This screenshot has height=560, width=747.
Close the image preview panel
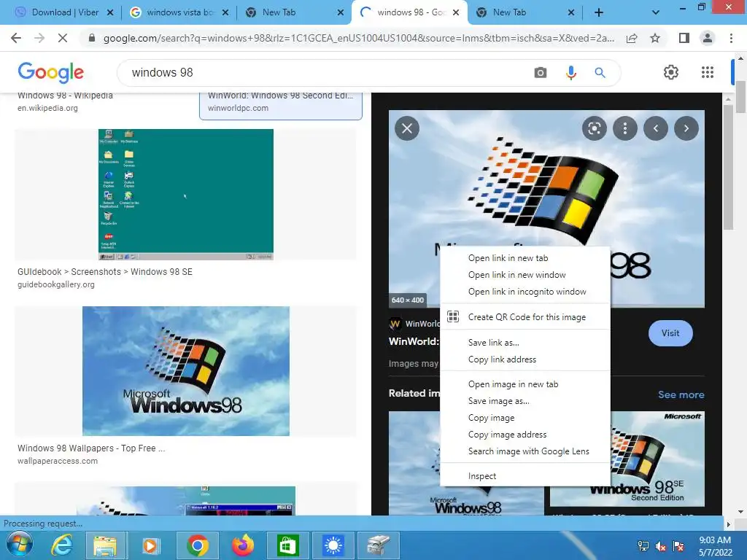click(407, 128)
